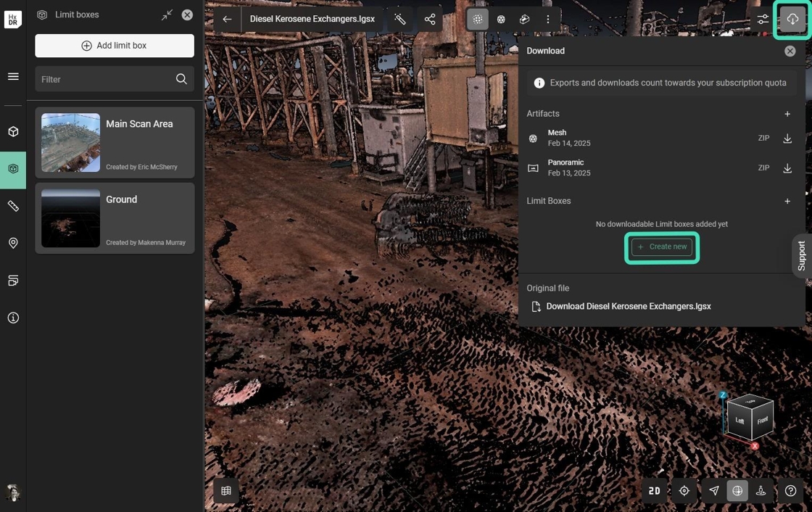Open the Support side tab

coord(801,256)
